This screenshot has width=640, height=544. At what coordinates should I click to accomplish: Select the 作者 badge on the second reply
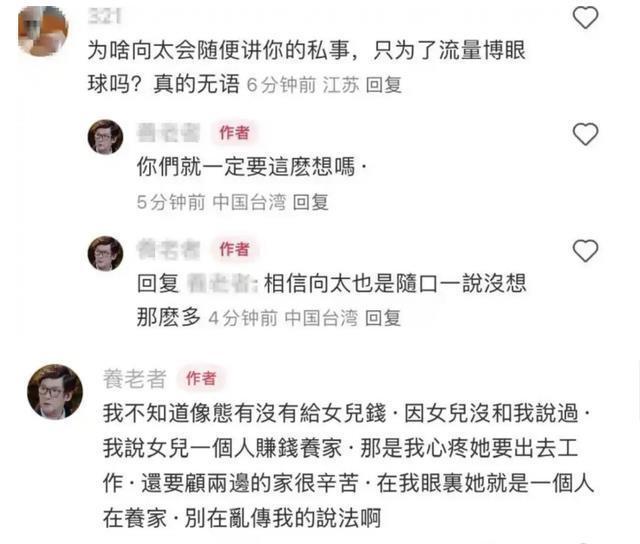[234, 249]
